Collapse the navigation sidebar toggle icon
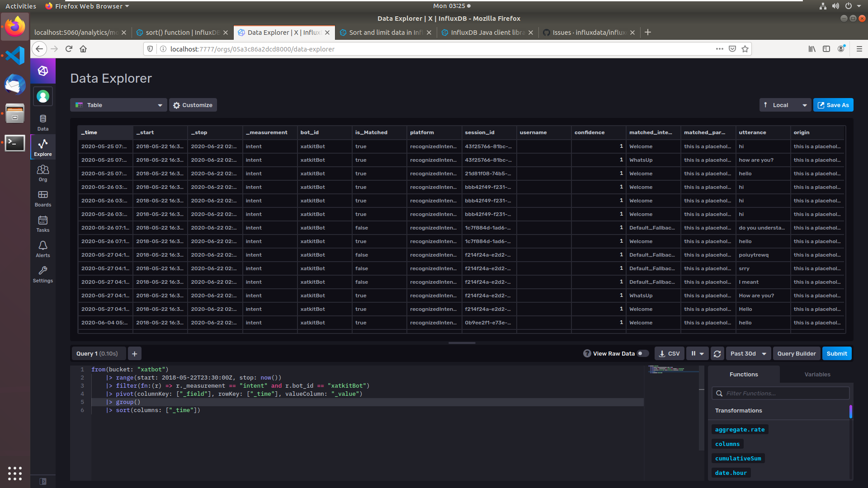Viewport: 868px width, 488px height. 43,481
